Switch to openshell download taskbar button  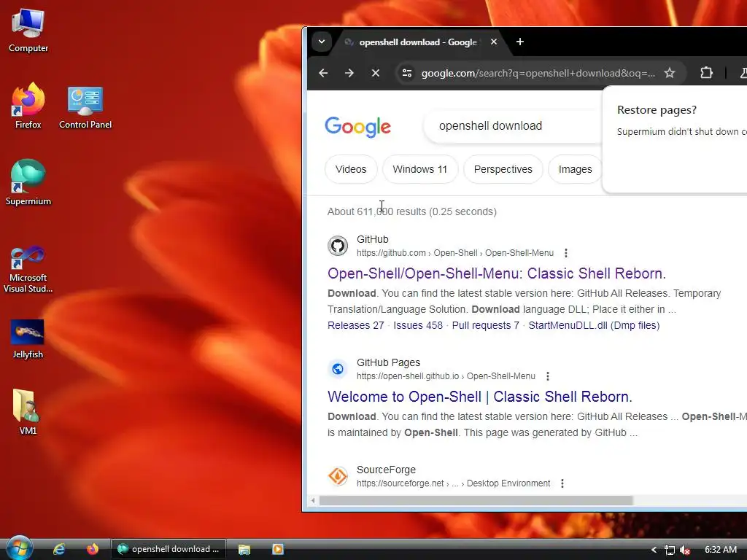point(169,549)
